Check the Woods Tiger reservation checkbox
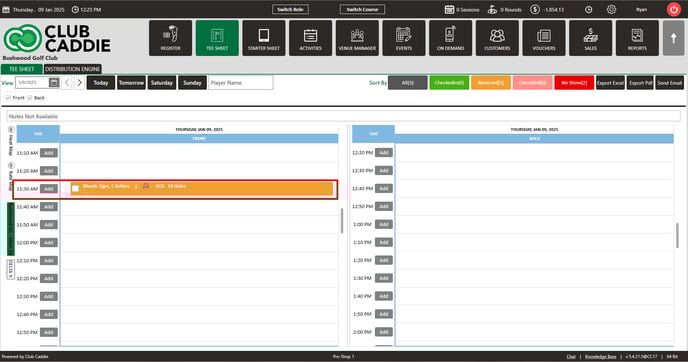This screenshot has width=688, height=362. pos(75,189)
